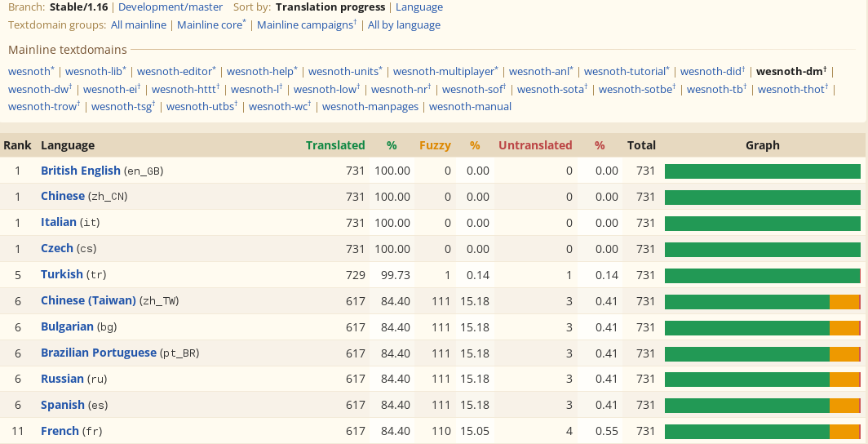
Task: Open the wesnoth-dw textdomain
Action: click(x=41, y=89)
